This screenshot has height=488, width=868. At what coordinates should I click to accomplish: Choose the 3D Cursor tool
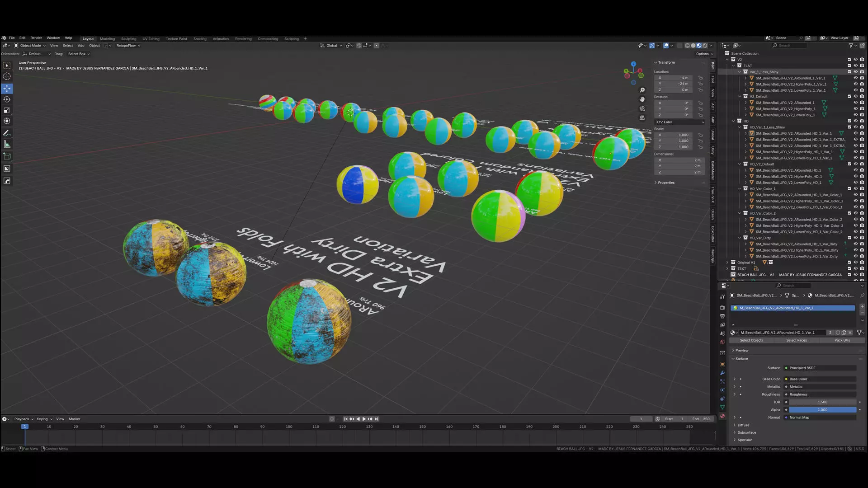pyautogui.click(x=7, y=76)
